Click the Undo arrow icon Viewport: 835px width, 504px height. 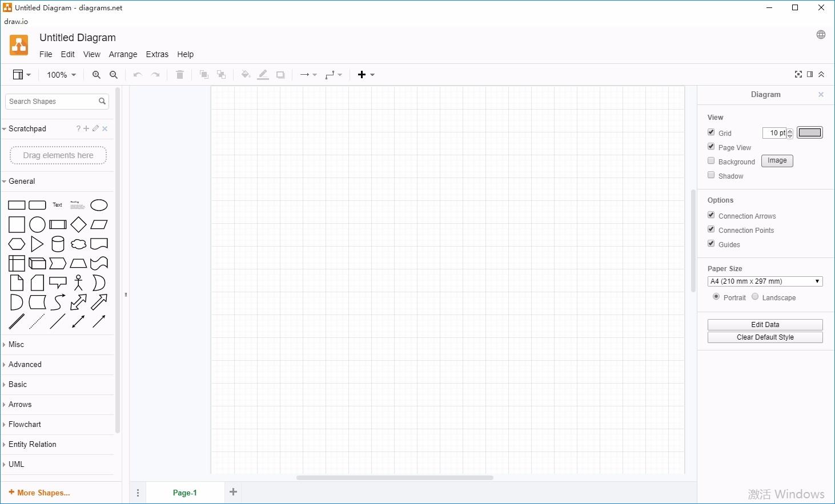(x=138, y=75)
